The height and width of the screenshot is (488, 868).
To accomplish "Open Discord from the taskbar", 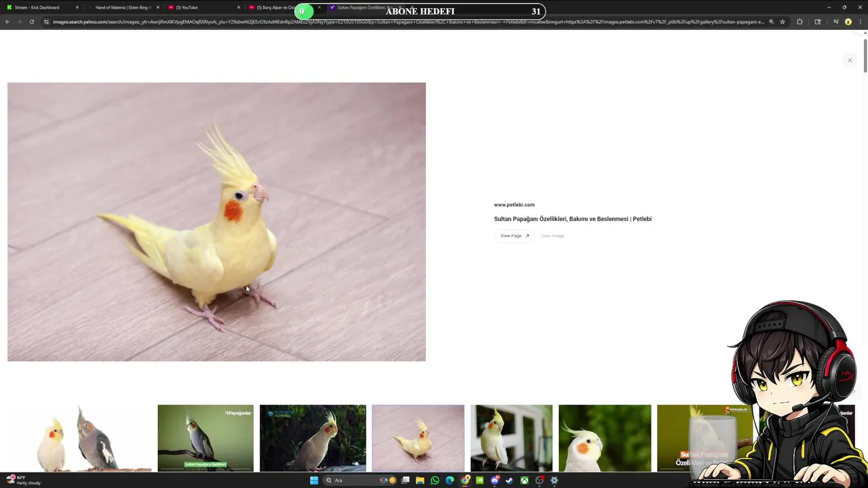I will (x=495, y=481).
